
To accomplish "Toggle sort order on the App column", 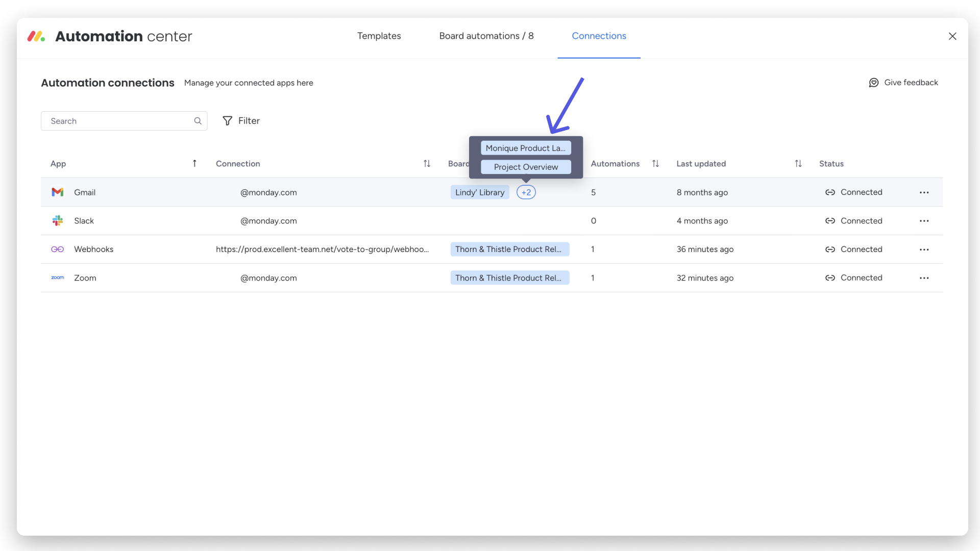I will click(x=194, y=163).
